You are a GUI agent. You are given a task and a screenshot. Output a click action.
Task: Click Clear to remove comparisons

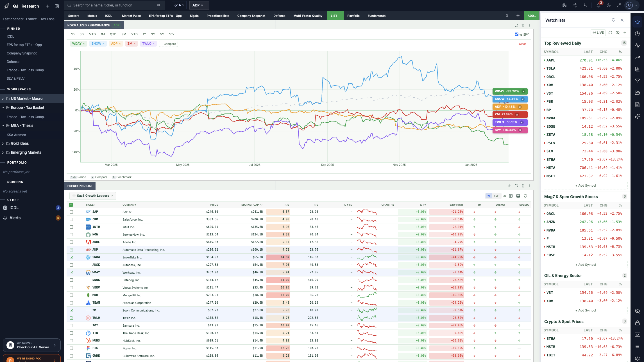pyautogui.click(x=522, y=44)
